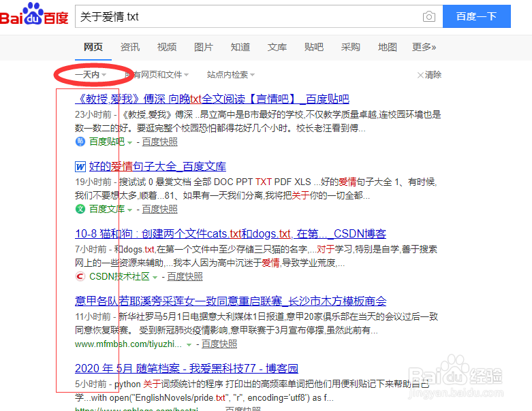Open 百度快照 for the CSDN result
The image size is (532, 411).
[x=185, y=276]
